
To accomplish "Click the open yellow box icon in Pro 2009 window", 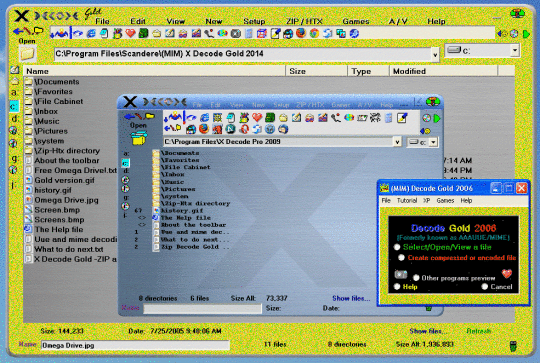I will (x=138, y=138).
